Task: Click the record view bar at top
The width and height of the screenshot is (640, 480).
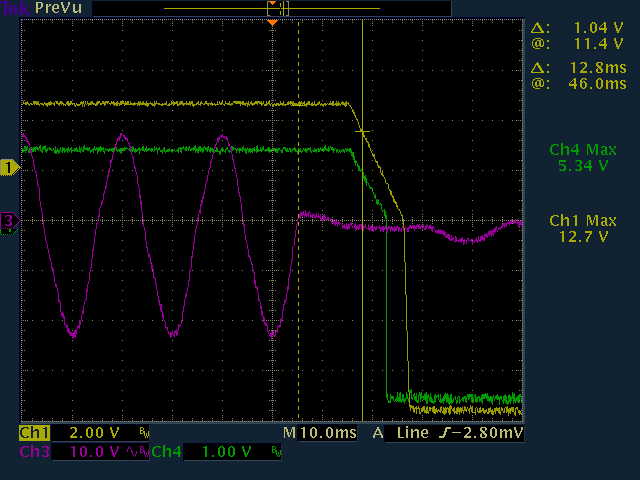Action: click(272, 8)
